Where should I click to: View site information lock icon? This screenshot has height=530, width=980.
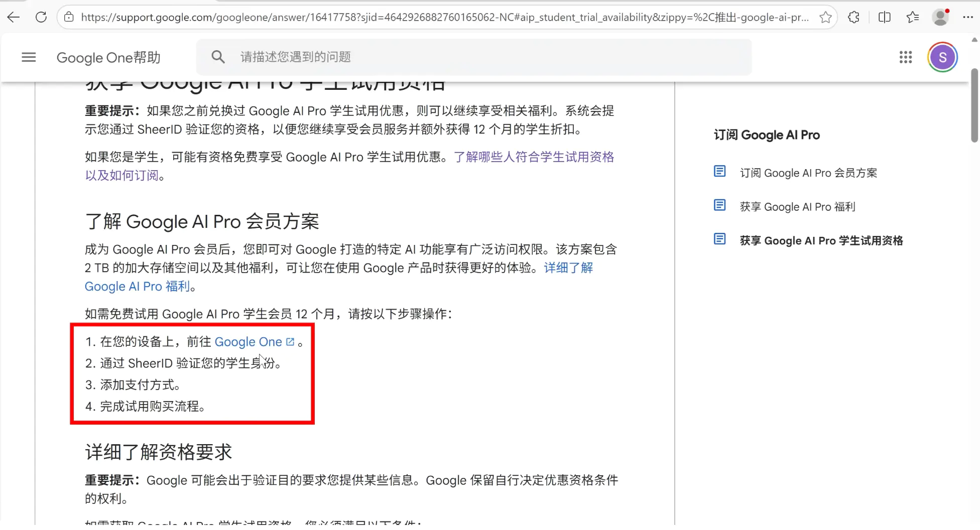click(x=69, y=17)
